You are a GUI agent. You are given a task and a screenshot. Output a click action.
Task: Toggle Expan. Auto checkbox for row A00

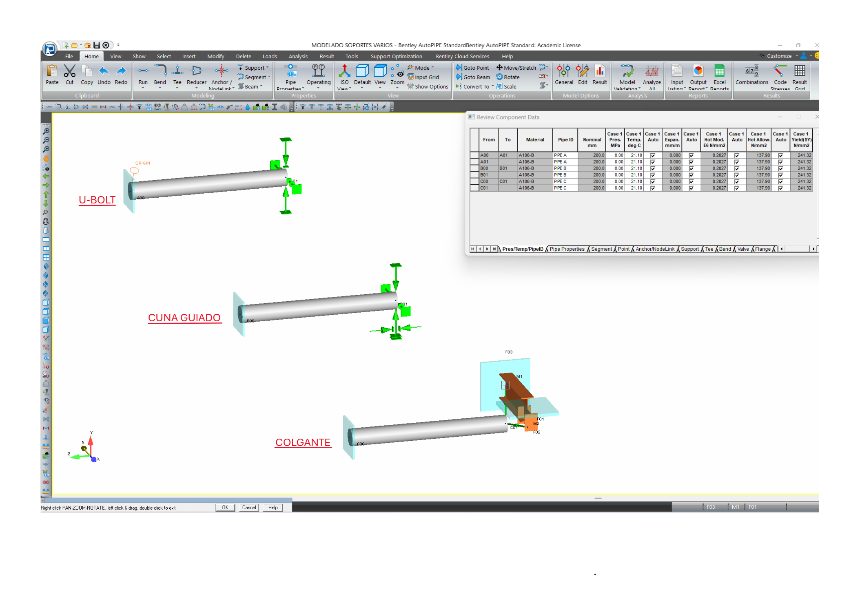pyautogui.click(x=691, y=155)
